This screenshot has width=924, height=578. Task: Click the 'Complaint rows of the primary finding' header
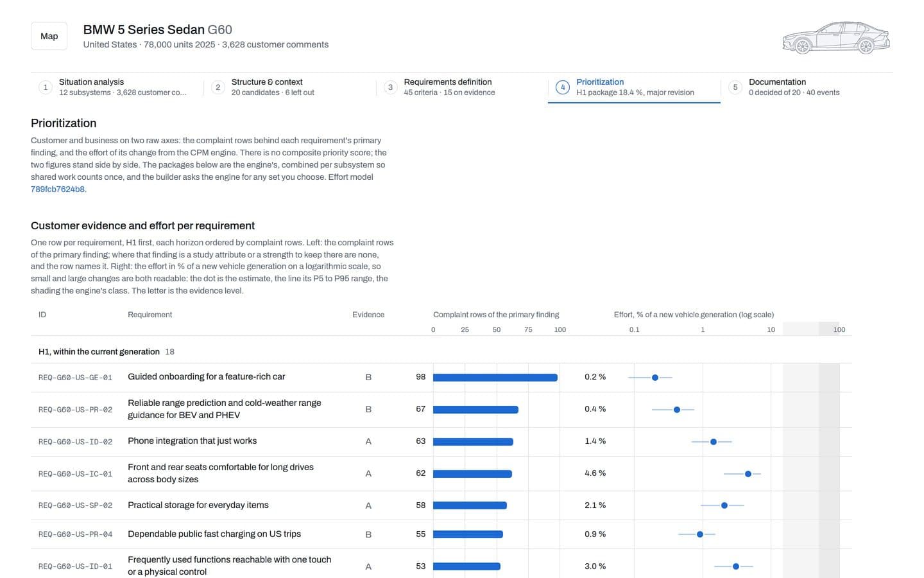(496, 315)
